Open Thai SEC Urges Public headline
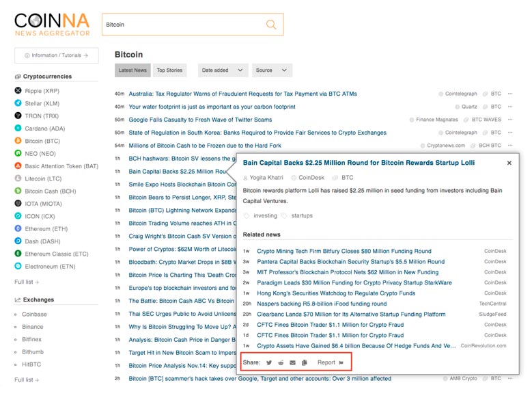 182,314
